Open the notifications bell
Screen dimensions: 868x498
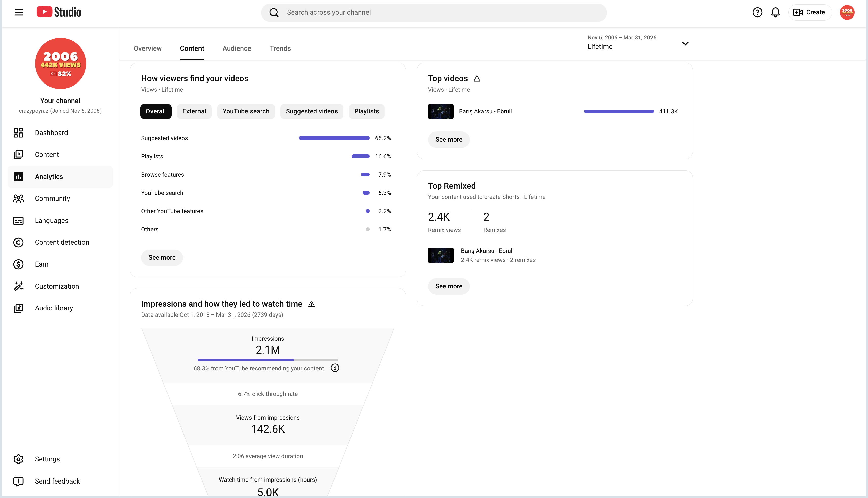click(x=775, y=13)
